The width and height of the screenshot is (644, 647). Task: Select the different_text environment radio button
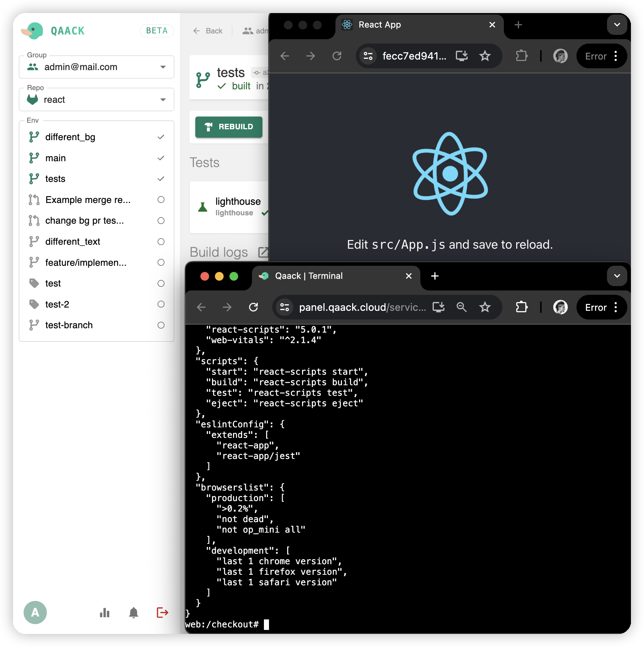(x=161, y=242)
